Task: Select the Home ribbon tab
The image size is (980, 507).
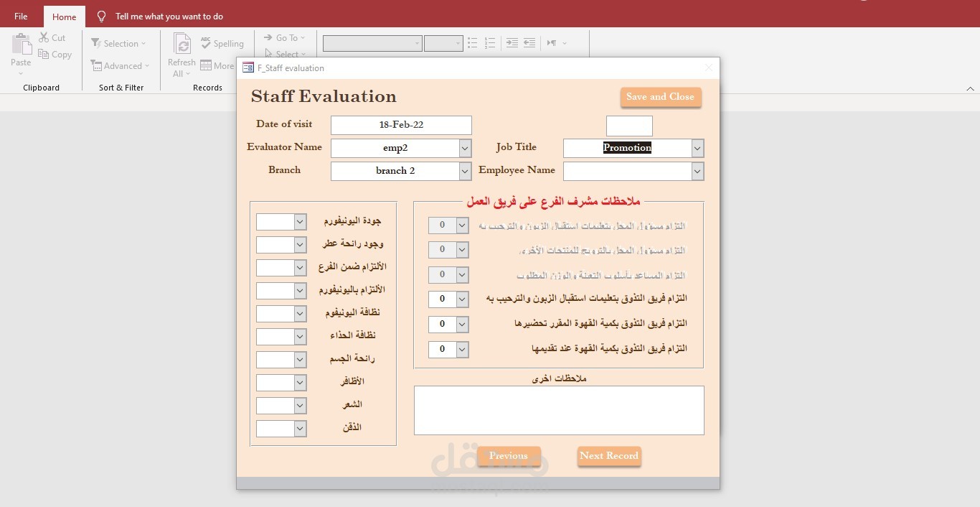Action: coord(64,16)
